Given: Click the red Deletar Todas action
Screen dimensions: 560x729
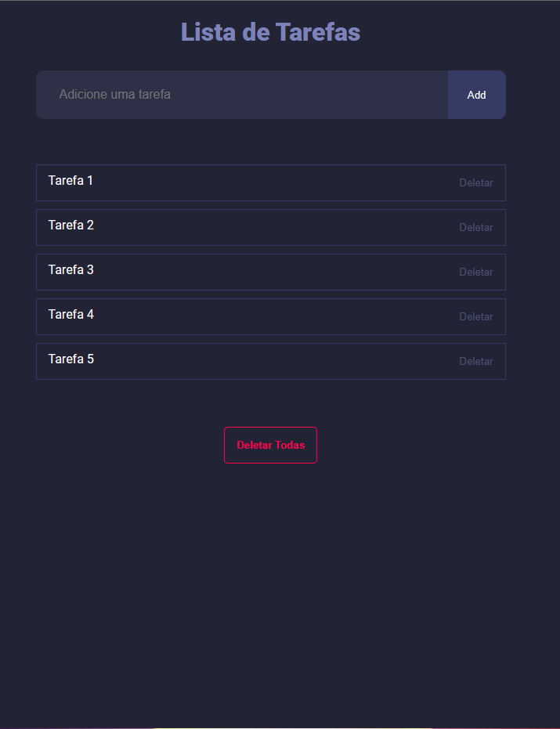Looking at the screenshot, I should coord(270,445).
